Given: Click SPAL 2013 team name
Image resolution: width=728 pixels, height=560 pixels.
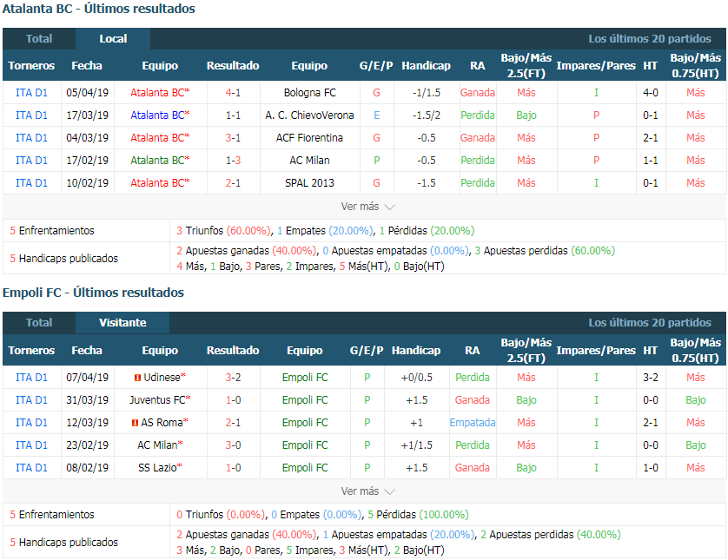Looking at the screenshot, I should coord(309,183).
